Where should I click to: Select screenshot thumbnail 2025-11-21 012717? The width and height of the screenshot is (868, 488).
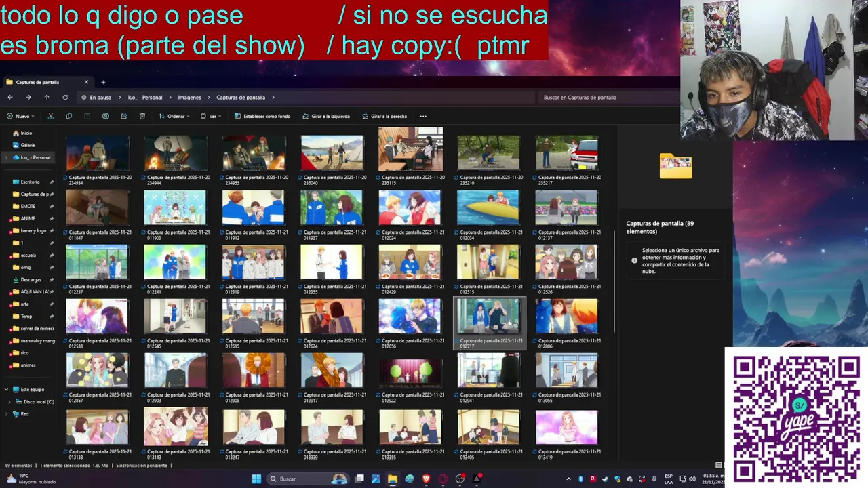pyautogui.click(x=489, y=323)
